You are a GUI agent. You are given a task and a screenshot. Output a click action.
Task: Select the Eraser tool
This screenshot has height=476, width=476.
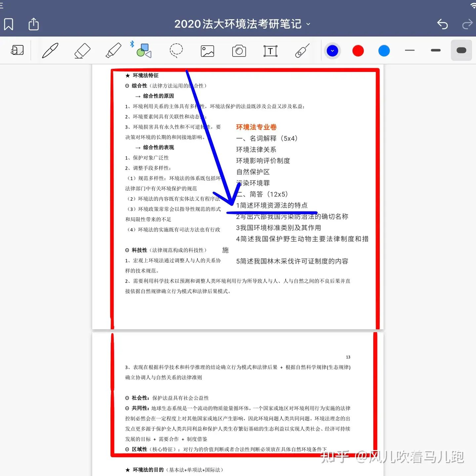click(82, 51)
